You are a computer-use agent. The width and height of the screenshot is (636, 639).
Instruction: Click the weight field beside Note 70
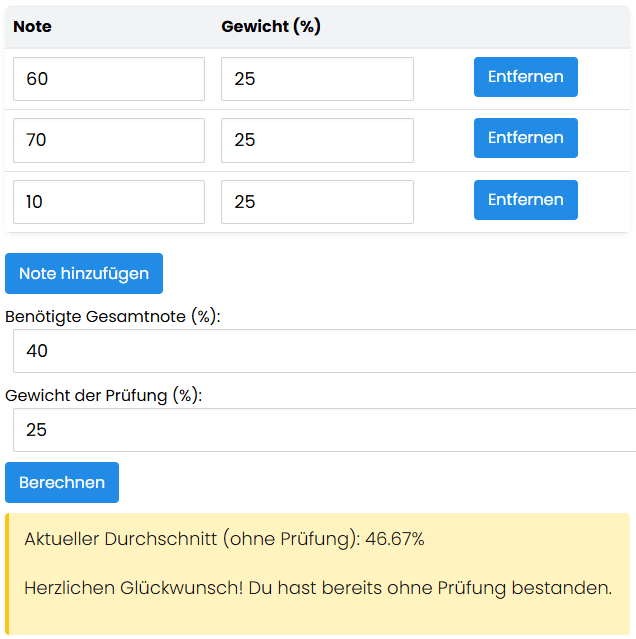pyautogui.click(x=317, y=140)
